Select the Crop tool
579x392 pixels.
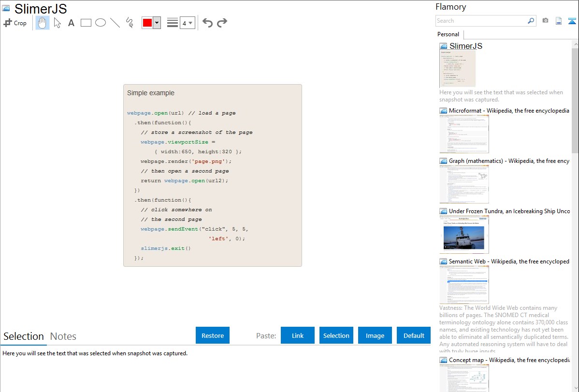point(15,23)
